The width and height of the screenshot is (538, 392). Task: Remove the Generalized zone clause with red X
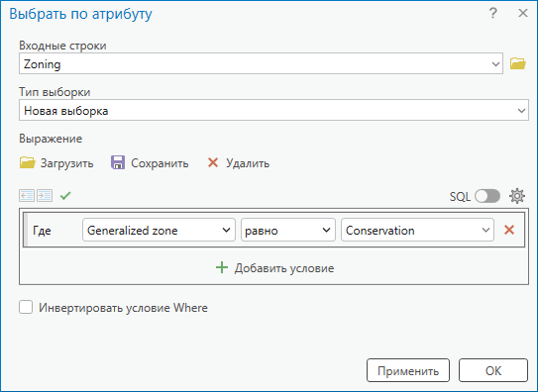tap(509, 230)
